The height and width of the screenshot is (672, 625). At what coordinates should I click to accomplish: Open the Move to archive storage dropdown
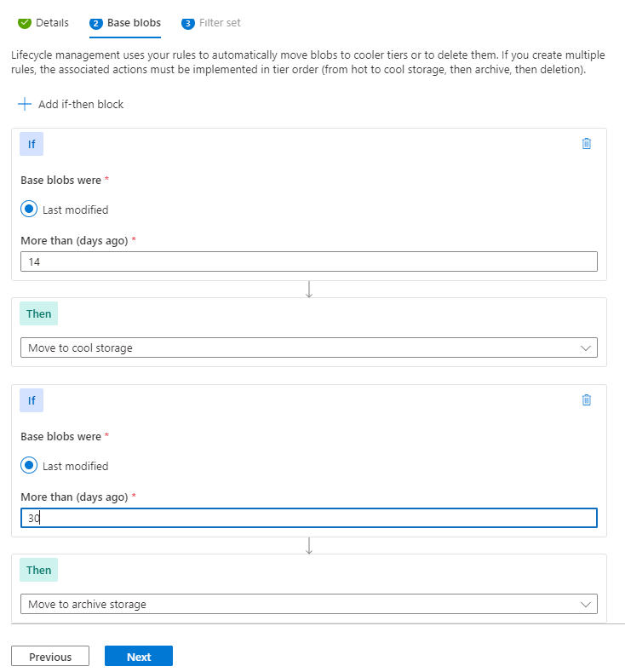[309, 604]
